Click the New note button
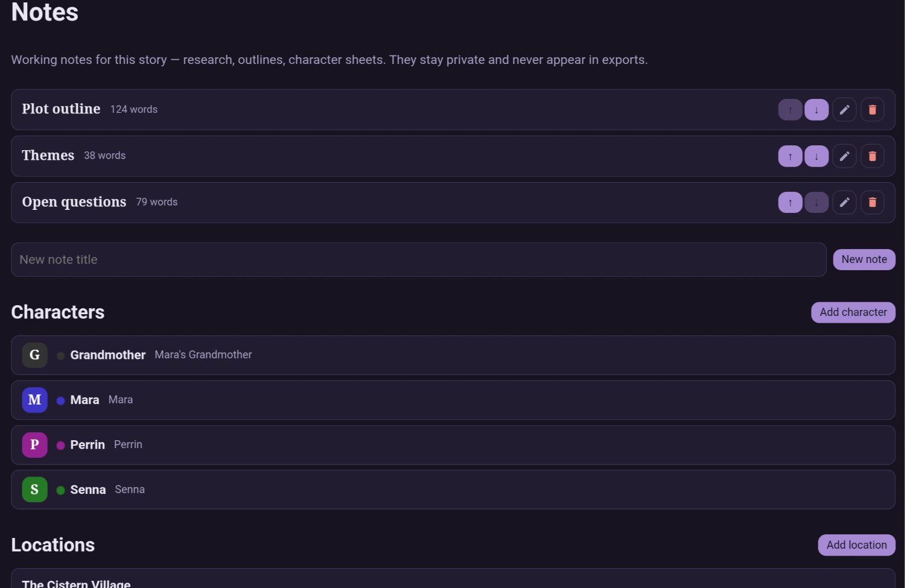 click(864, 259)
